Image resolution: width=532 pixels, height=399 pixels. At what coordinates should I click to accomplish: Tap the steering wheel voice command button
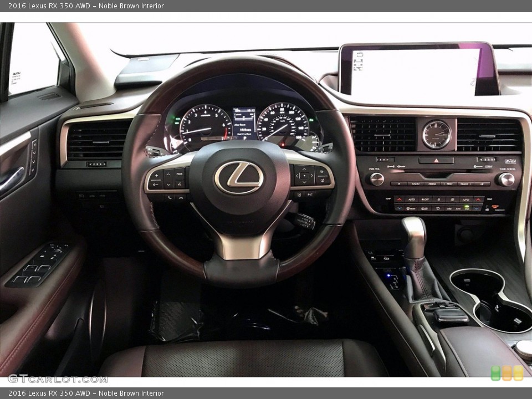[x=180, y=184]
